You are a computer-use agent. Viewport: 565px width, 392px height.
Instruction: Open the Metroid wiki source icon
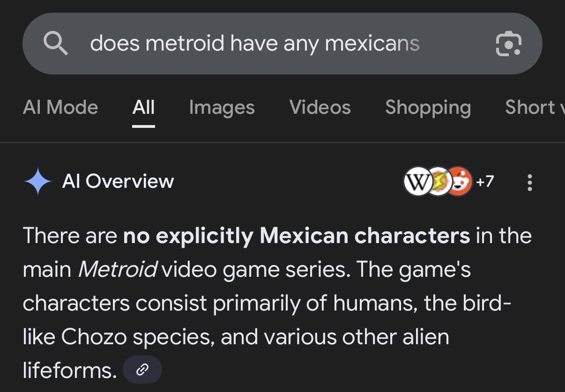point(439,182)
